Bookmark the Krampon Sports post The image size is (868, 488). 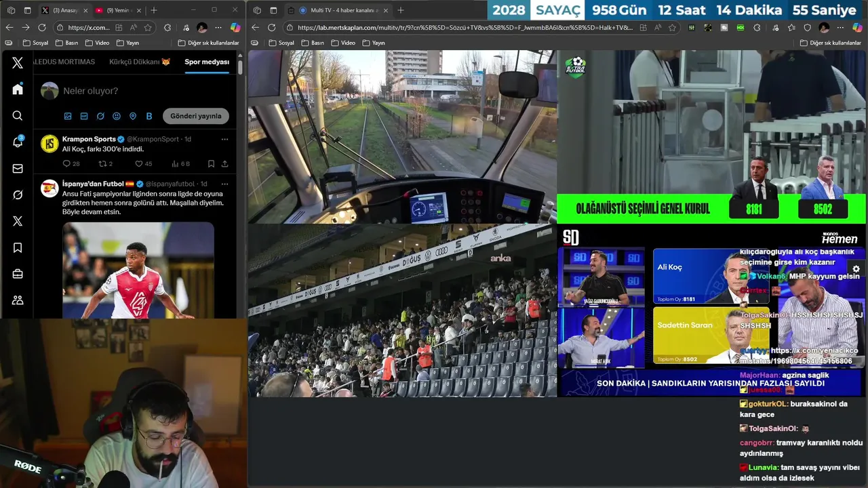point(211,163)
